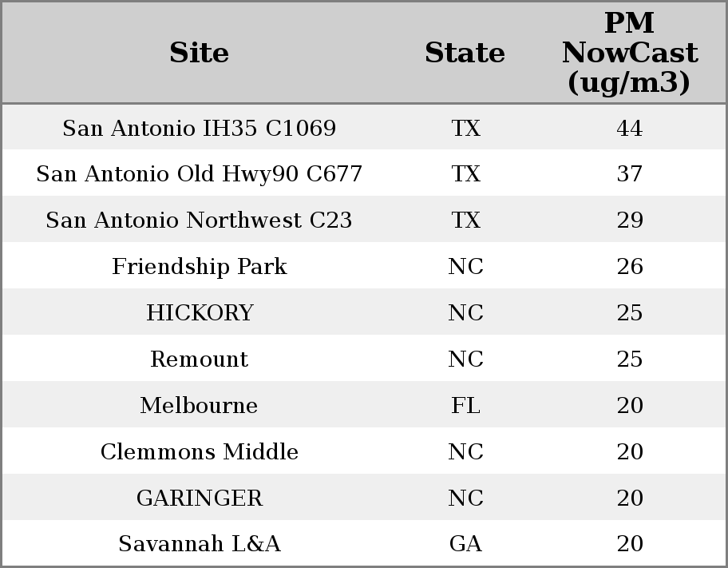Viewport: 728px width, 568px height.
Task: Click the GARINGER site name
Action: click(199, 498)
